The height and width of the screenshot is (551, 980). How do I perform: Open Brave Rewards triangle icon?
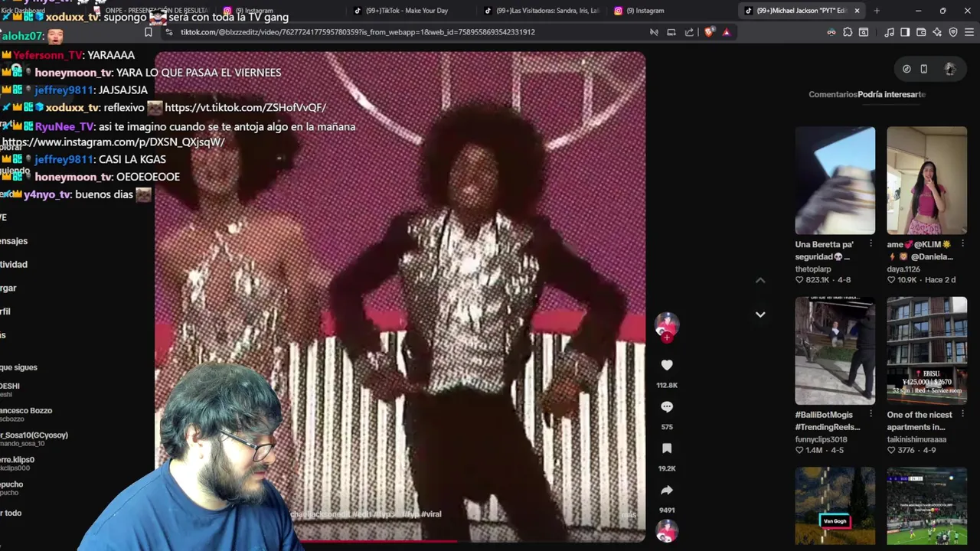pos(726,32)
